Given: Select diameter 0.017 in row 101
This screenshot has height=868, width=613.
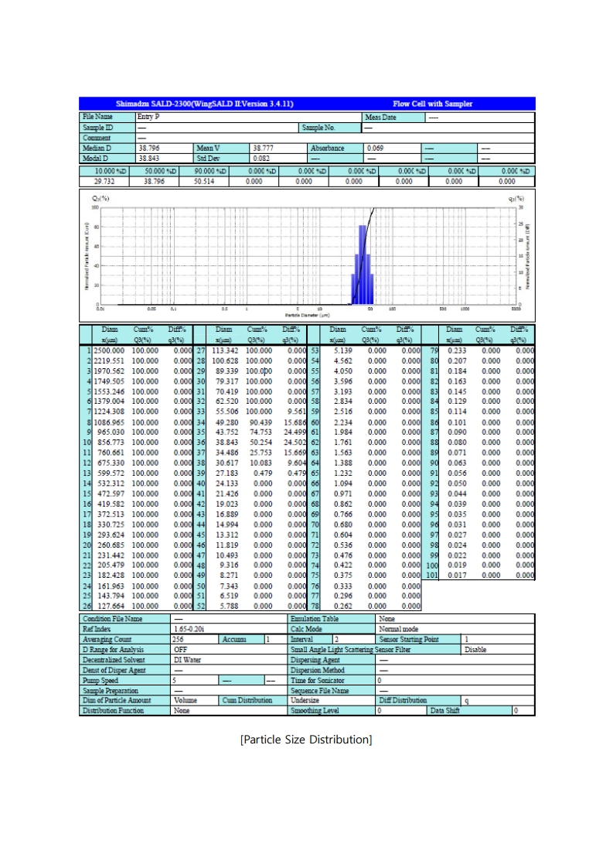Looking at the screenshot, I should tap(457, 575).
